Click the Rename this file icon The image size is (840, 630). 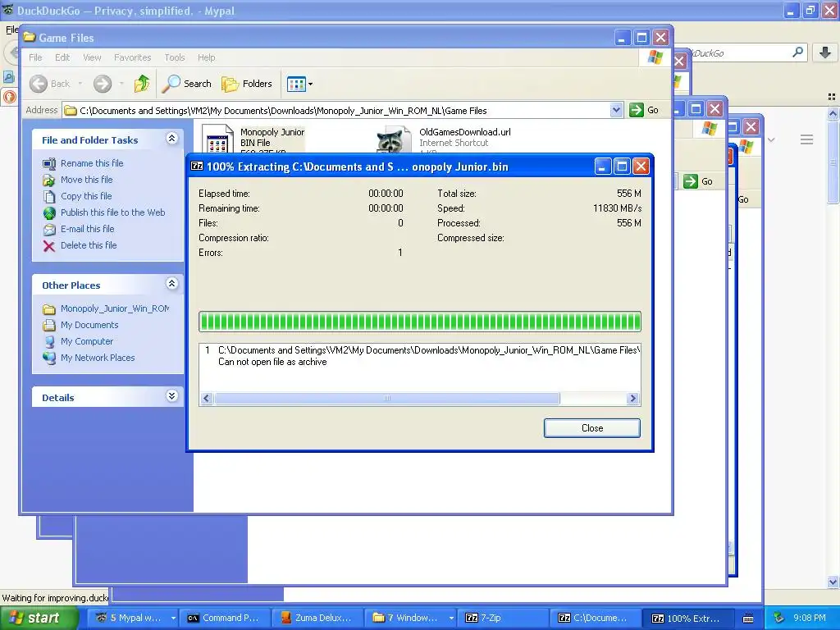click(x=48, y=163)
